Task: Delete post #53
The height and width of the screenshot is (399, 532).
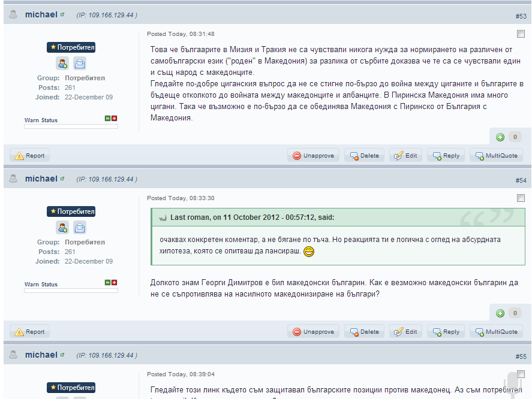Action: (365, 156)
